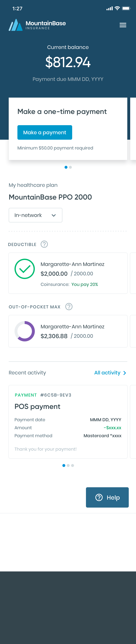The image size is (136, 644).
Task: Click the MountainBase Insurance logo
Action: pyautogui.click(x=37, y=25)
